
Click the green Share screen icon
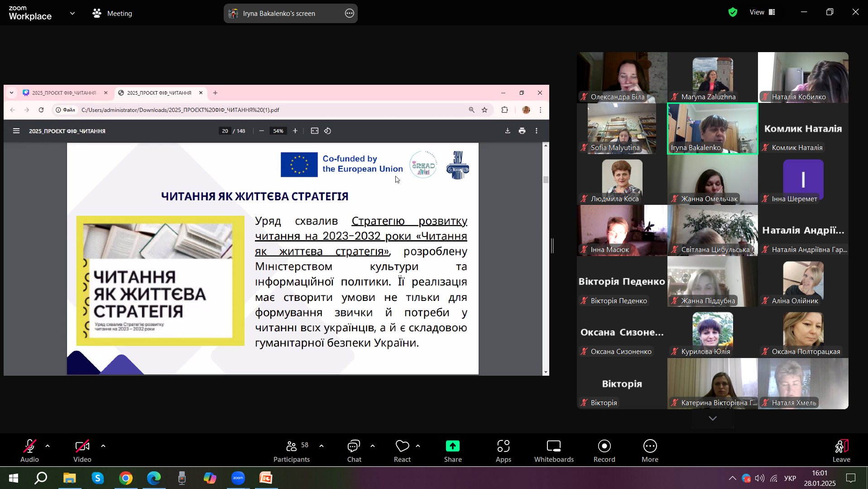coord(452,446)
